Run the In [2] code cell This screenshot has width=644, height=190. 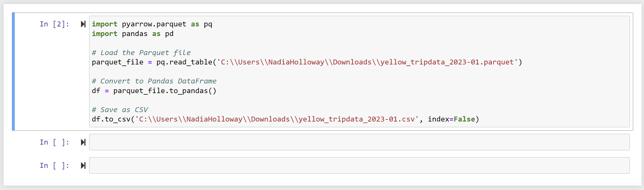pos(83,24)
